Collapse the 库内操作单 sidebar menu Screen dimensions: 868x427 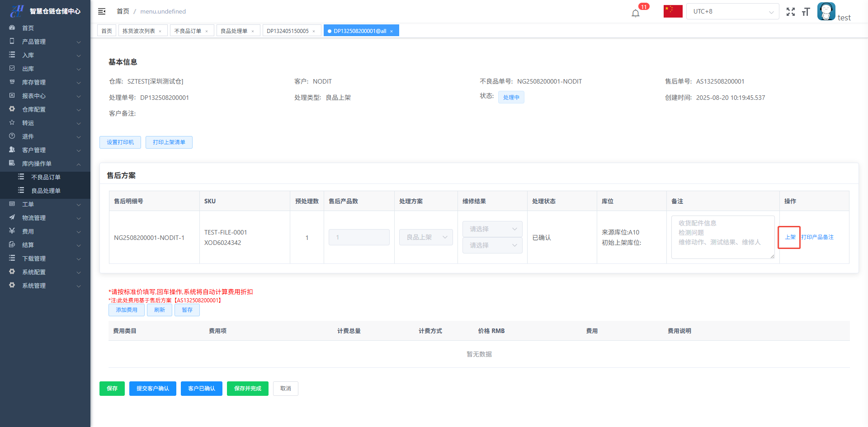(45, 164)
